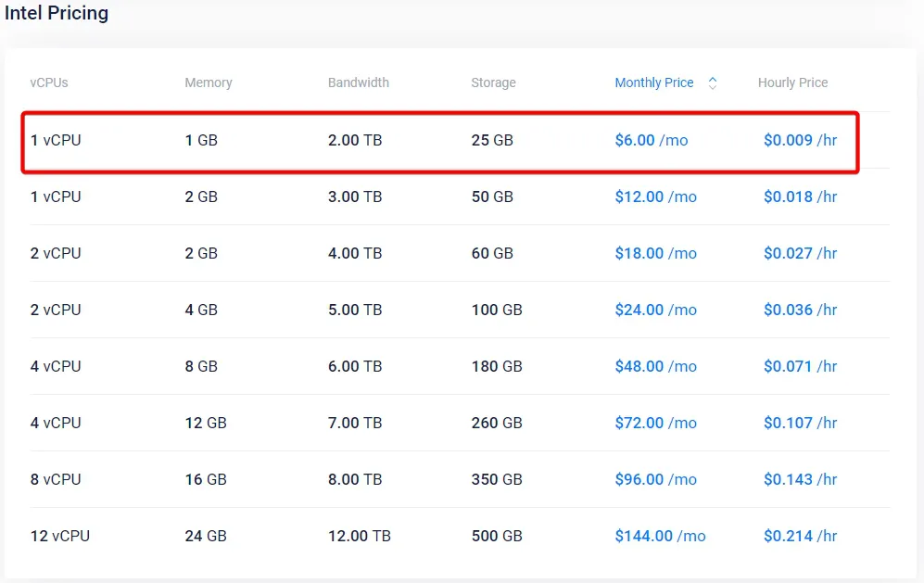Viewport: 924px width, 583px height.
Task: Click the 8.00 TB bandwidth cell
Action: [x=355, y=480]
